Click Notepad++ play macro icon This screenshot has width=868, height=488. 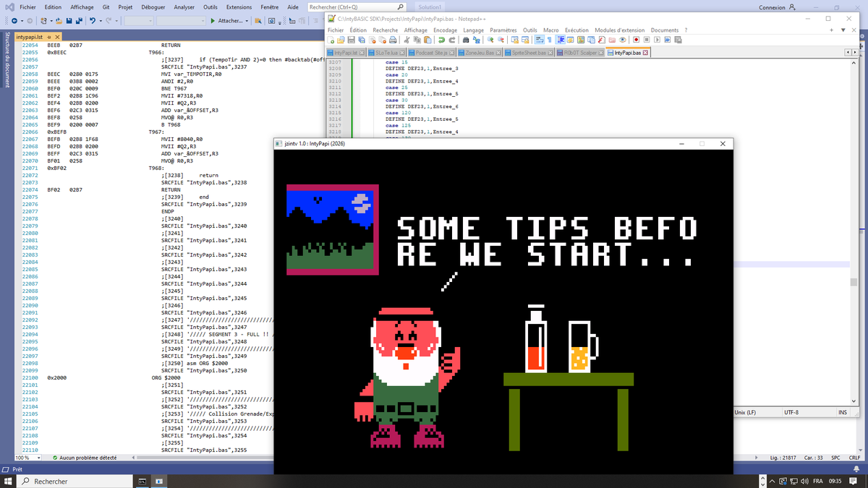(x=657, y=40)
